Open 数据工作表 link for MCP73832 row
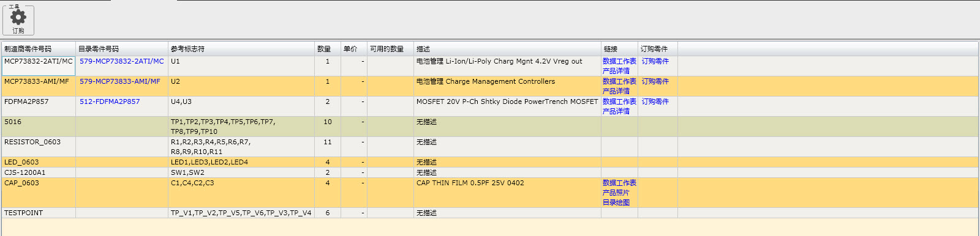Image resolution: width=980 pixels, height=236 pixels. [619, 61]
